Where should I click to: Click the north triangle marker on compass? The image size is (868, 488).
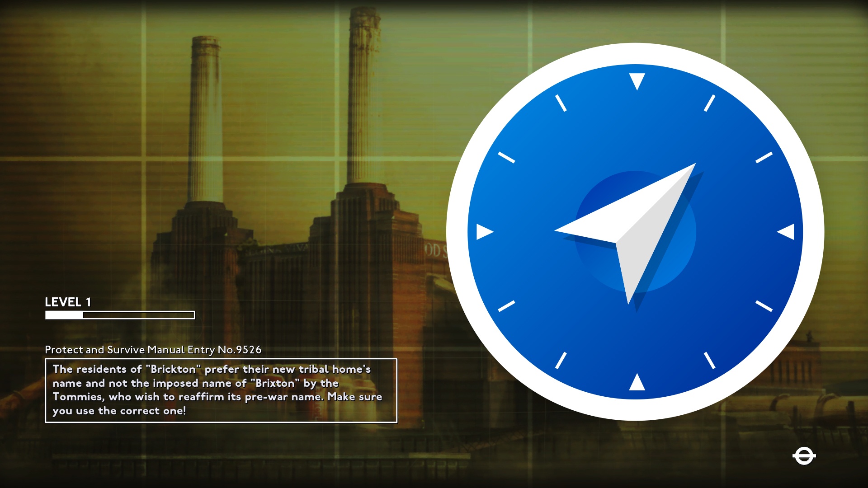(637, 80)
